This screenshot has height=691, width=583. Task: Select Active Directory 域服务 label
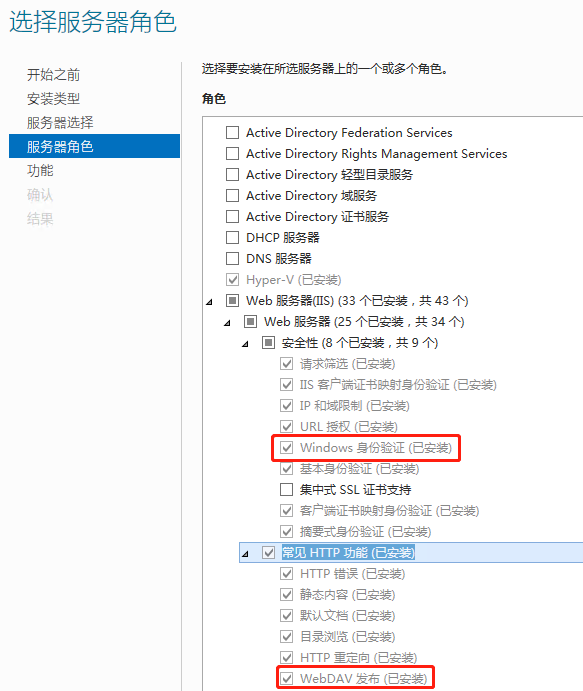pyautogui.click(x=311, y=196)
